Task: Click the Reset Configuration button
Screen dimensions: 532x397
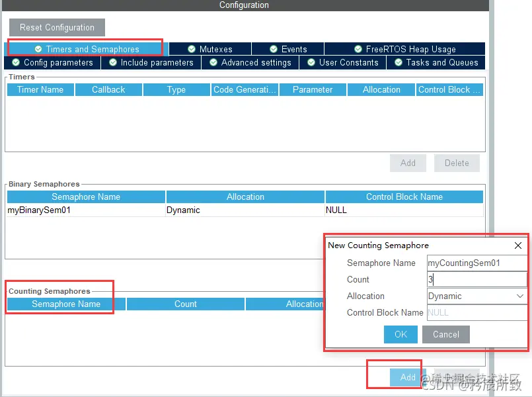Action: tap(57, 28)
